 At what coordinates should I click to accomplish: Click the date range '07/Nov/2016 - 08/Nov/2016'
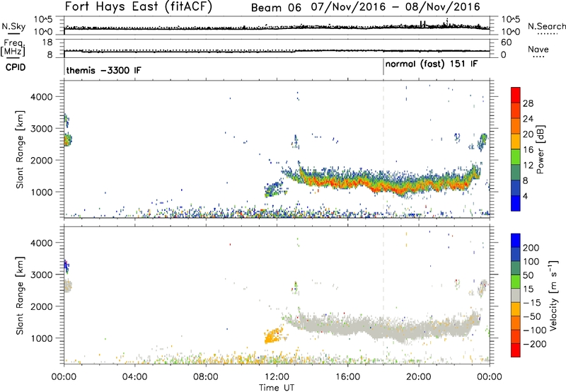tap(395, 7)
